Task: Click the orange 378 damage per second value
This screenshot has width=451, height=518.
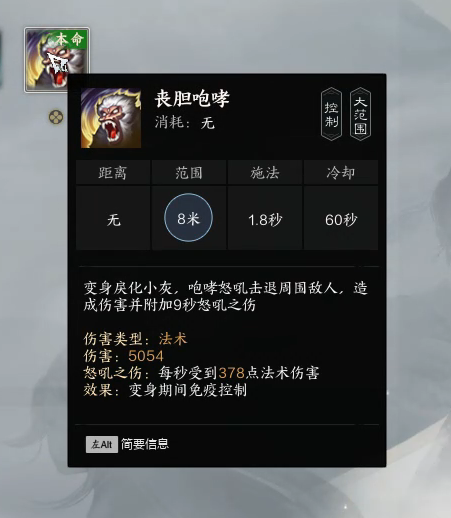Action: tap(232, 372)
